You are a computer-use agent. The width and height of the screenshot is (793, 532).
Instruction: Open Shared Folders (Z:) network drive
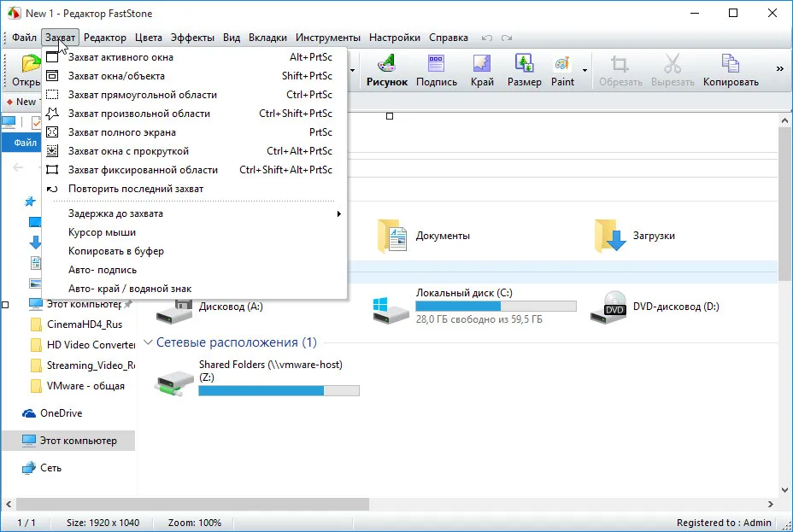tap(256, 379)
